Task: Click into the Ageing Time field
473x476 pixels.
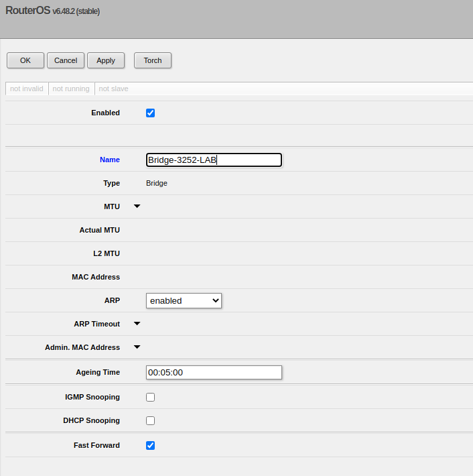Action: [214, 372]
